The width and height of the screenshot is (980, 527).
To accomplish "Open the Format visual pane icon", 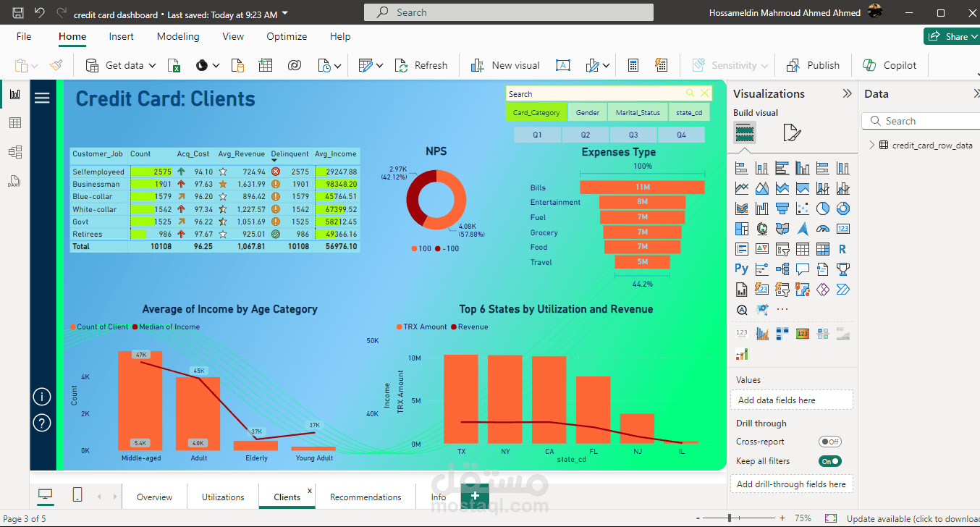I will point(793,132).
